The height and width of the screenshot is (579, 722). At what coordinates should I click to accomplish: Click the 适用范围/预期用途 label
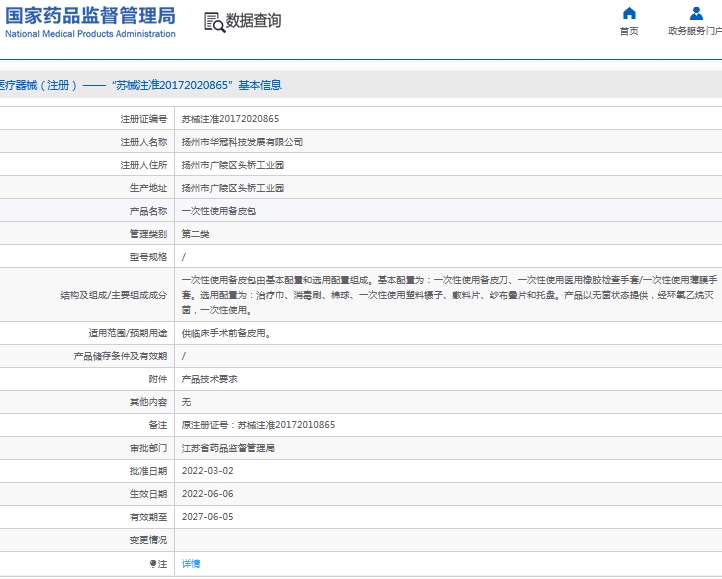[x=128, y=333]
